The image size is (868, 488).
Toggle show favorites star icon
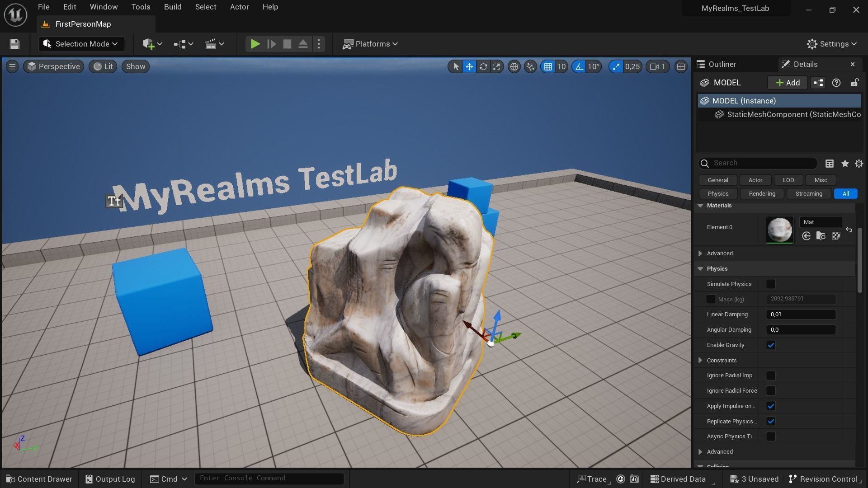pos(845,164)
